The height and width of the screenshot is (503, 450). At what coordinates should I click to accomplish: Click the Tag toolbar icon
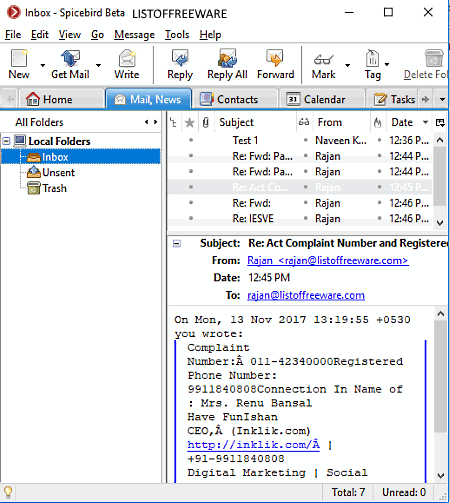click(372, 58)
